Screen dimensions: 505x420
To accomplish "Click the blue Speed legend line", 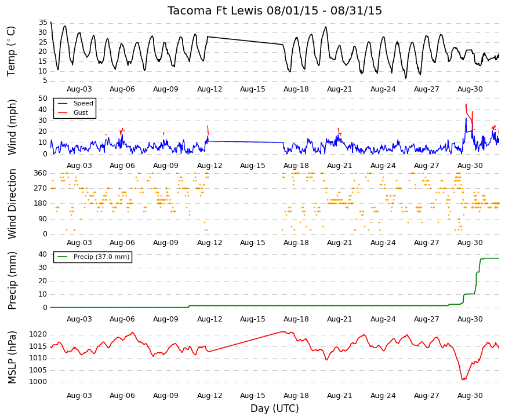I will pyautogui.click(x=63, y=103).
